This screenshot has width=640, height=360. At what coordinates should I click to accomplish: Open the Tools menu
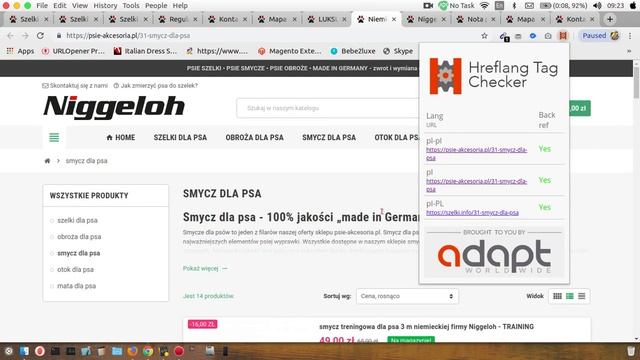[131, 5]
